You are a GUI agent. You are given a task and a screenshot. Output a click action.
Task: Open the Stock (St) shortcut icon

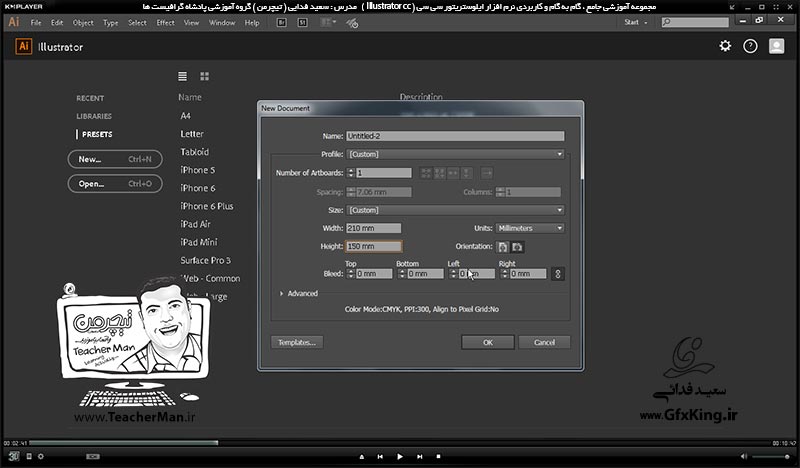(x=303, y=22)
